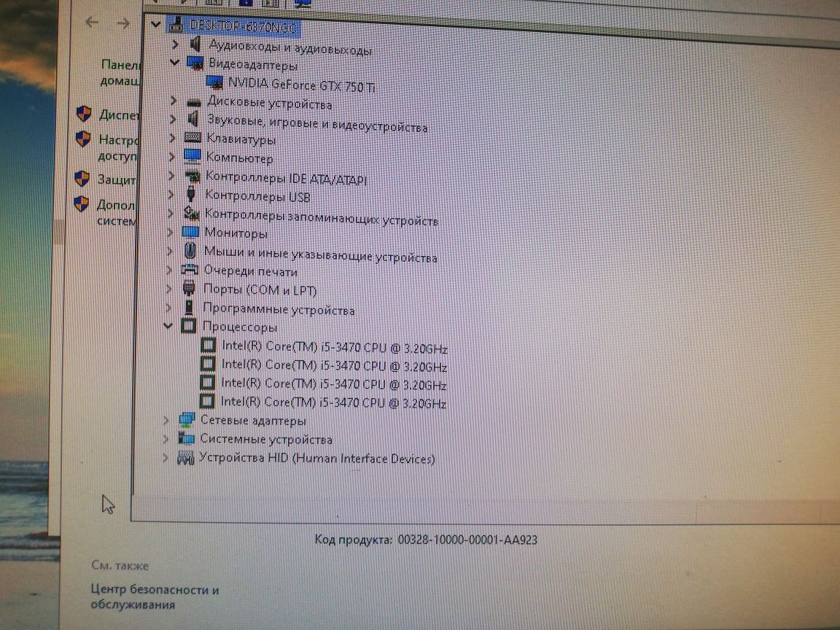Select the Сетевые адаптеры label
Image resolution: width=840 pixels, height=630 pixels.
[254, 421]
